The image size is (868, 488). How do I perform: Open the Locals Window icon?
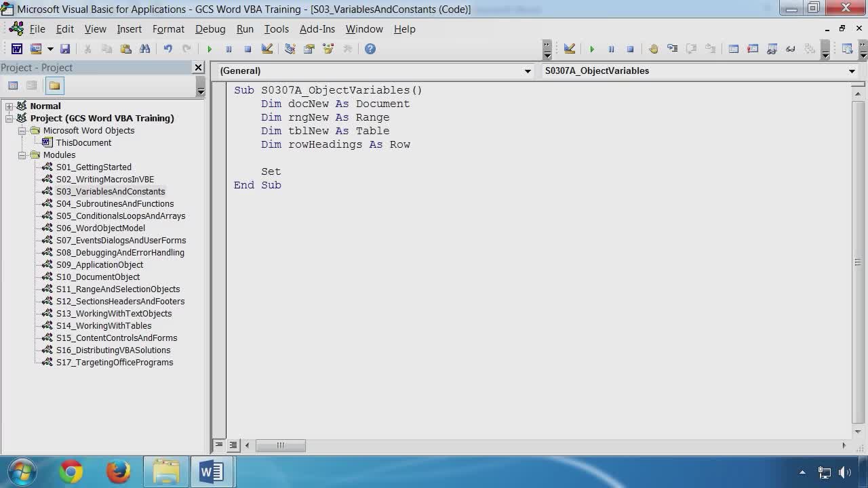click(733, 49)
